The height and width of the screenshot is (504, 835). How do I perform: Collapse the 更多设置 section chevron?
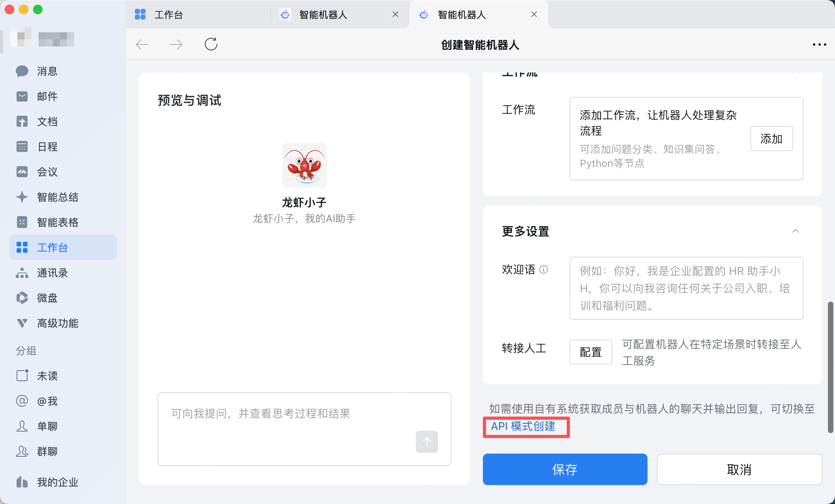pyautogui.click(x=795, y=231)
